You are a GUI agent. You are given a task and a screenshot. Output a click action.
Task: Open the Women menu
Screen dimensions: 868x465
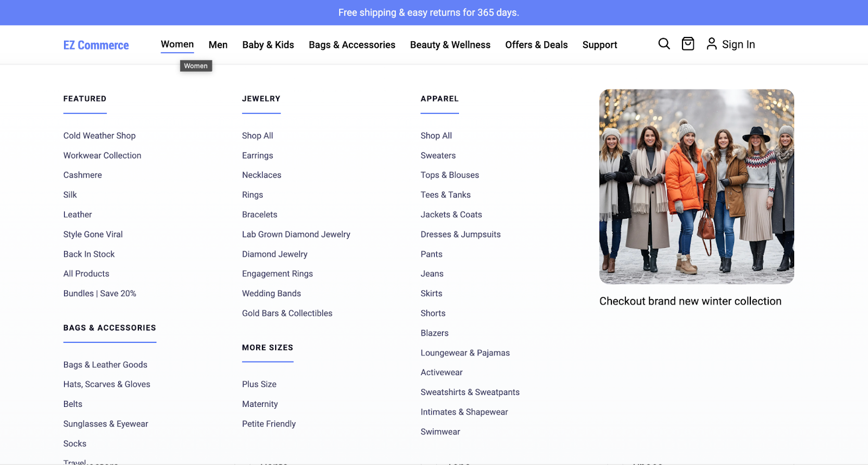tap(177, 44)
